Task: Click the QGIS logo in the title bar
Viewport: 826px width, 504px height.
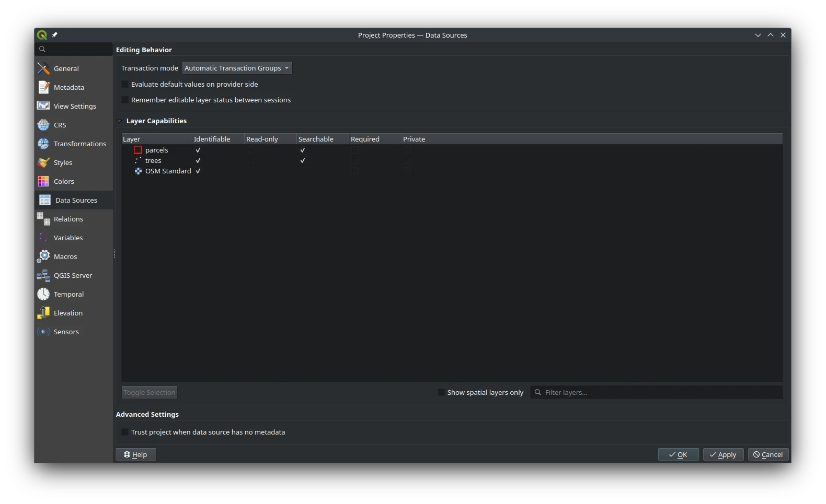Action: [x=42, y=35]
